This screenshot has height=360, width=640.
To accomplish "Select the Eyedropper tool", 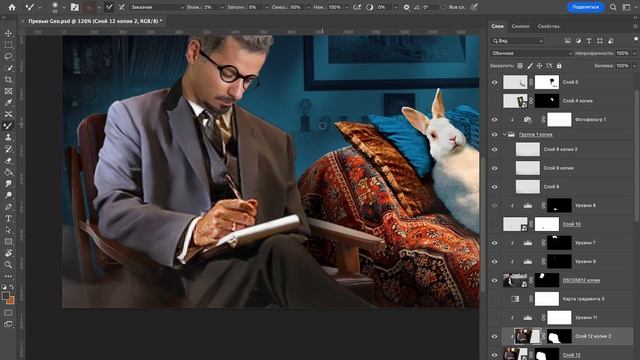I will coord(8,102).
